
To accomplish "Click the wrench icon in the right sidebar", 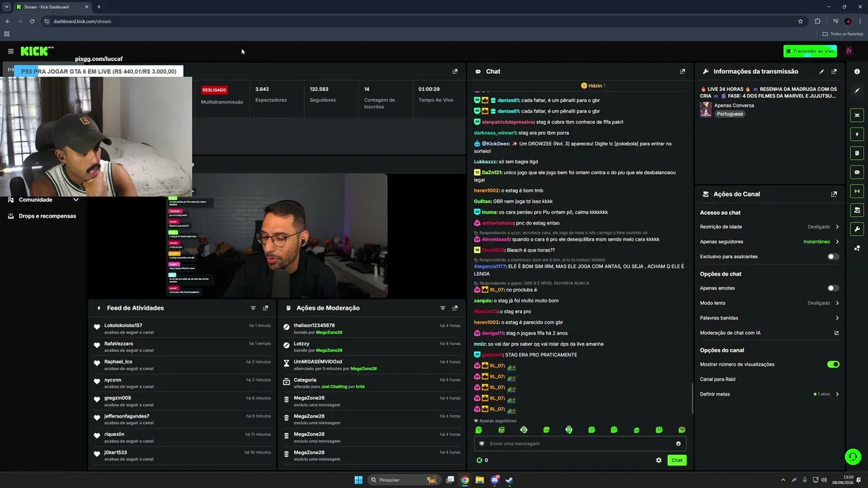I will pos(857,229).
